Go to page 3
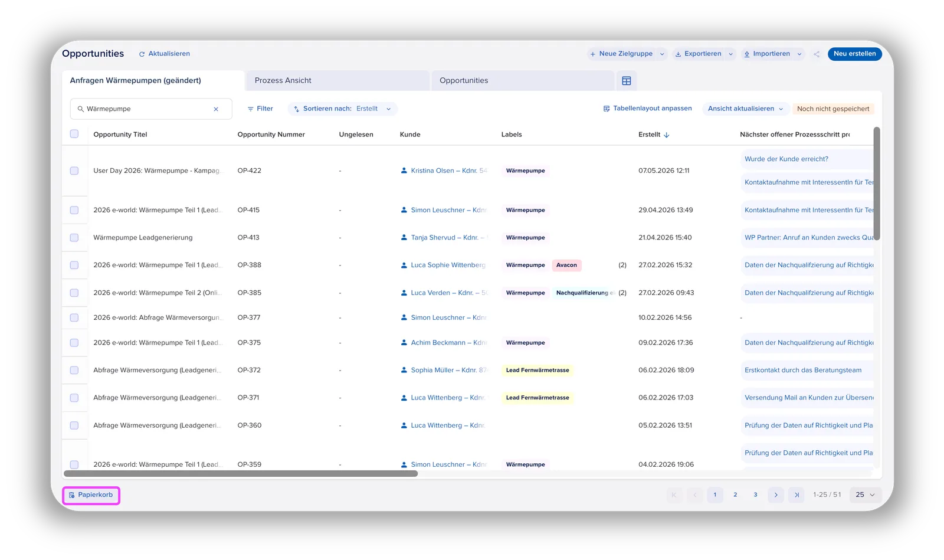 pos(755,495)
